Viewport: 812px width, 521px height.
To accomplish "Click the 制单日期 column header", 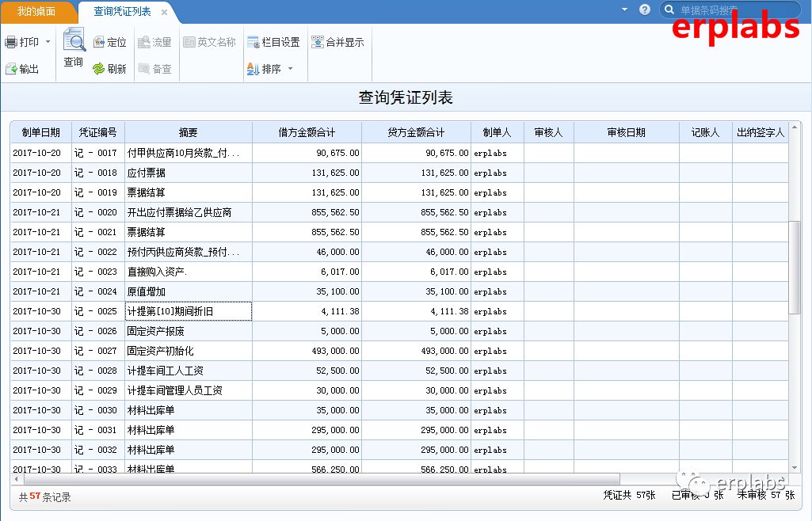I will (41, 132).
